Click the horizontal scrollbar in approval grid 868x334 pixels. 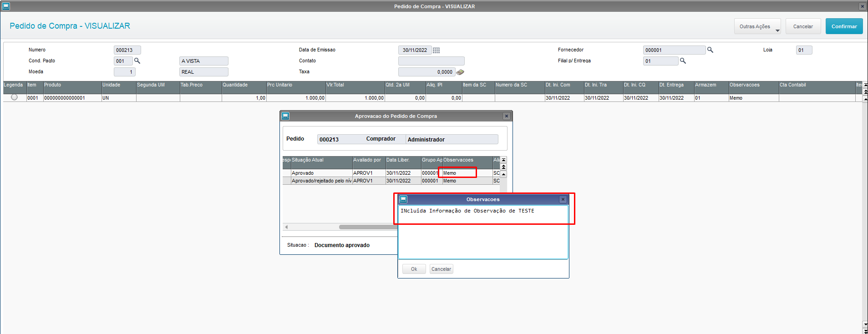pos(368,227)
